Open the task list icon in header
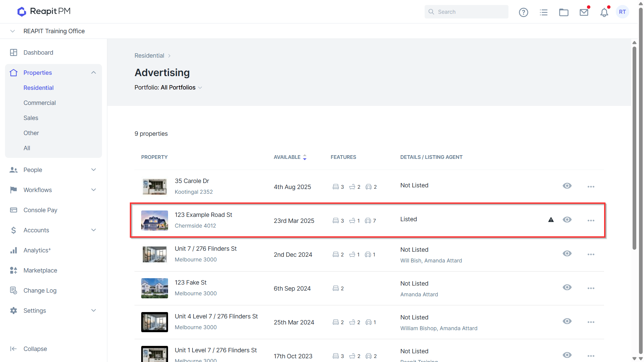 pyautogui.click(x=544, y=12)
